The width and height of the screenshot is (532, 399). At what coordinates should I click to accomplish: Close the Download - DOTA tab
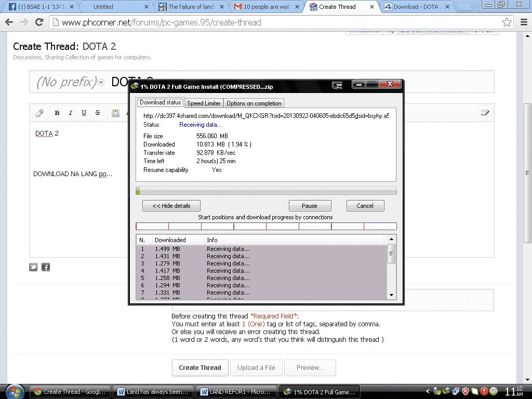coord(447,7)
